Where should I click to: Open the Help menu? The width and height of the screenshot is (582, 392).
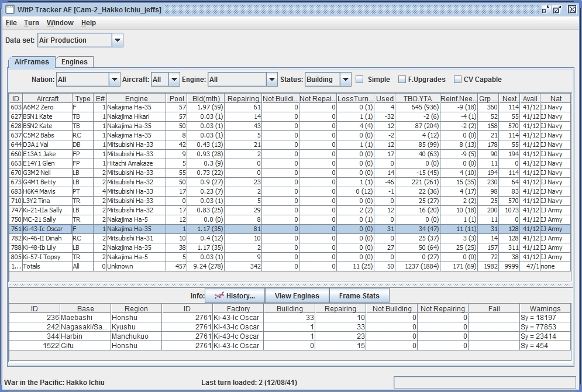(88, 23)
